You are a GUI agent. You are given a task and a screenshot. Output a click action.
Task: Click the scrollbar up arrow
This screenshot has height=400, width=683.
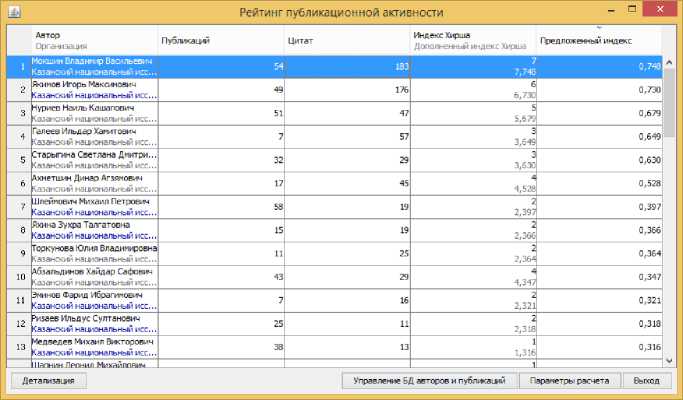tap(669, 62)
